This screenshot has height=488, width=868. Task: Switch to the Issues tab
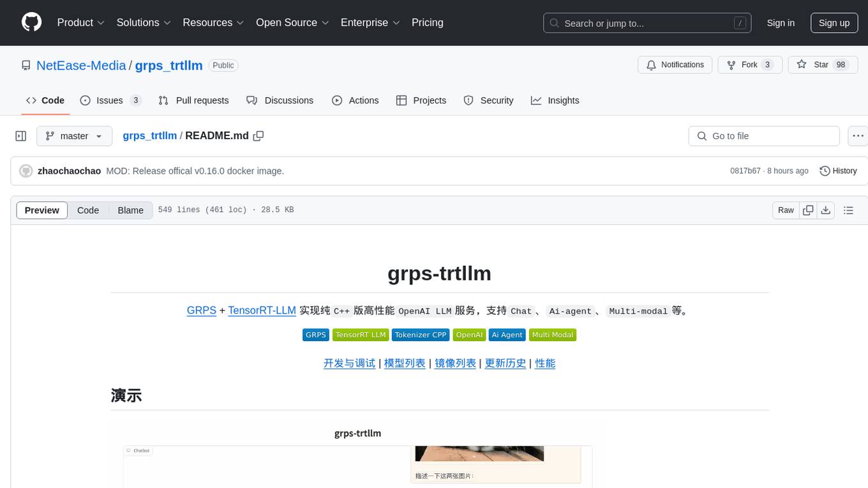pos(110,100)
